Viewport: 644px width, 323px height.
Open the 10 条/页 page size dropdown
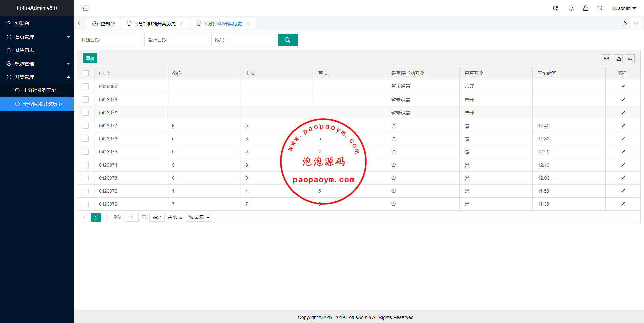tap(199, 217)
